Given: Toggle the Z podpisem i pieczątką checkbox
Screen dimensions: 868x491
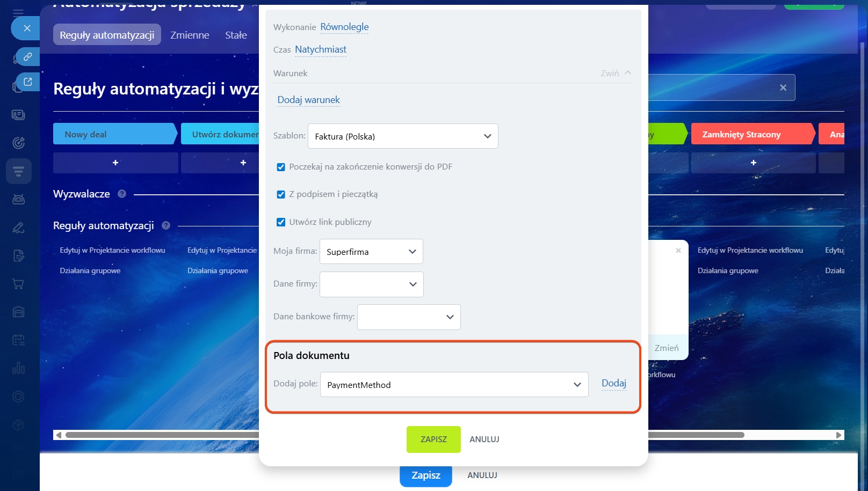Looking at the screenshot, I should (281, 194).
